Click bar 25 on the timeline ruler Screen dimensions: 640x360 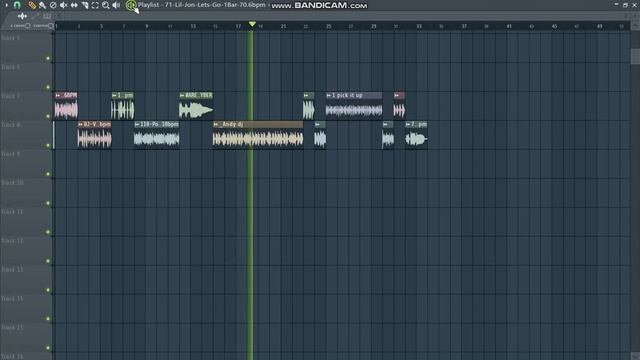pos(329,26)
